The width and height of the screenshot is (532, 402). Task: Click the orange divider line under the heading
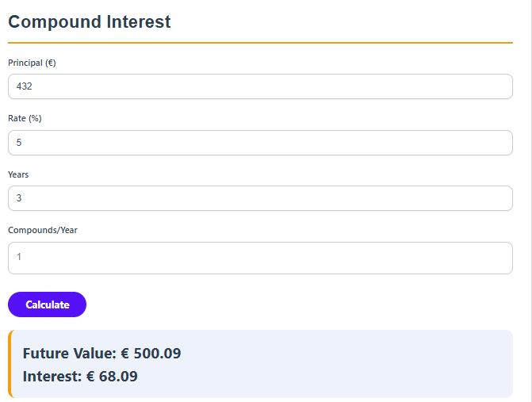point(260,43)
